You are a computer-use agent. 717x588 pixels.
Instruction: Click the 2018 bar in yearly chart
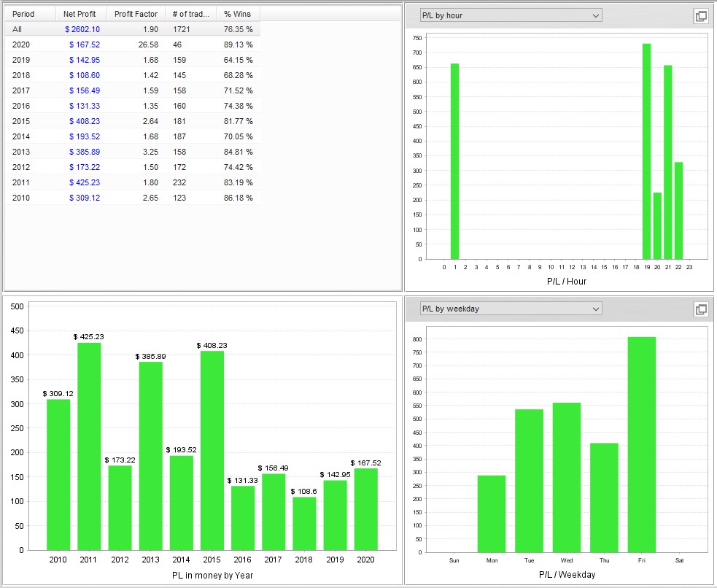point(305,524)
